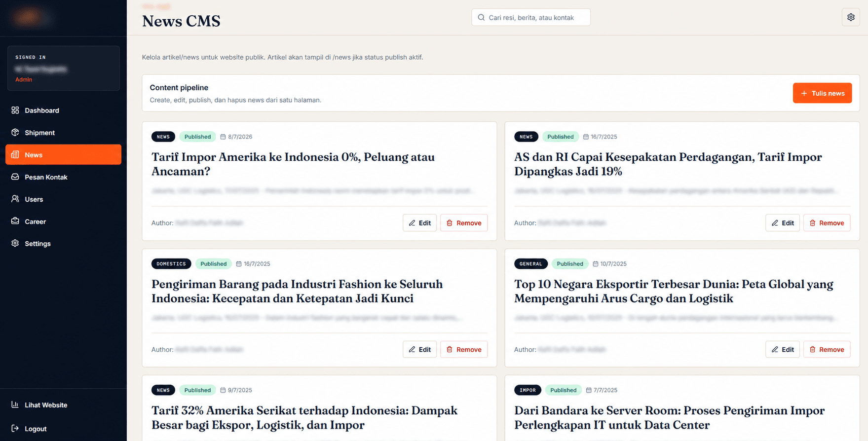Click the Logout arrow icon
The height and width of the screenshot is (441, 868).
[x=15, y=428]
